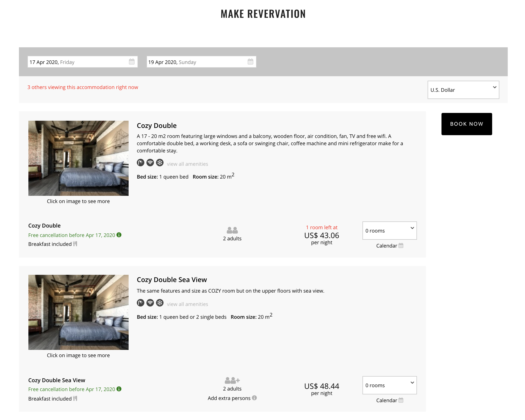View all amenities for Cozy Double

pos(187,164)
